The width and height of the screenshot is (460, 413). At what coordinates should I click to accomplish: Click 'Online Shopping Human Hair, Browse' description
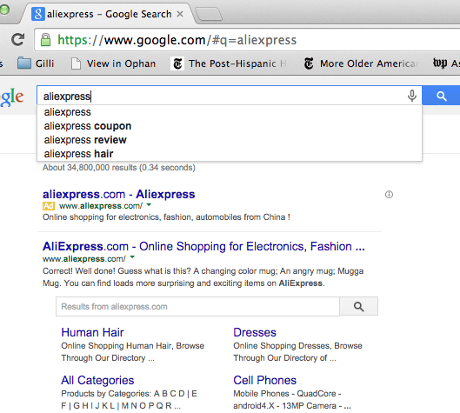(x=133, y=352)
